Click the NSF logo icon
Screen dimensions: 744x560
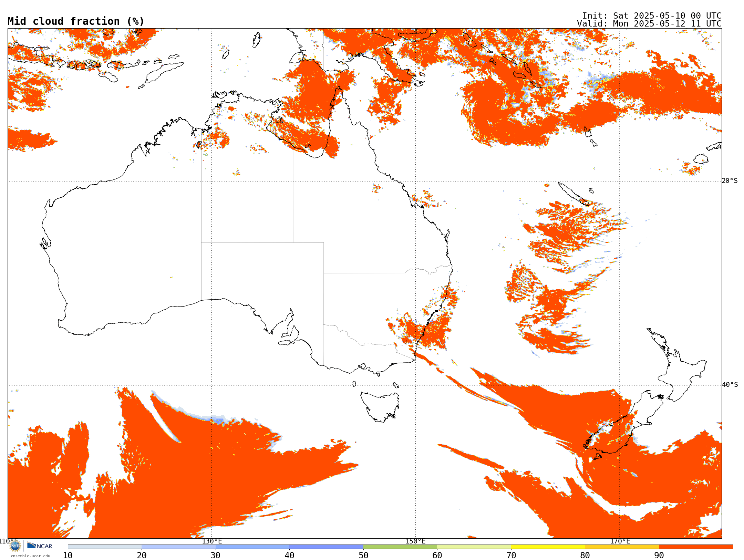pos(15,546)
